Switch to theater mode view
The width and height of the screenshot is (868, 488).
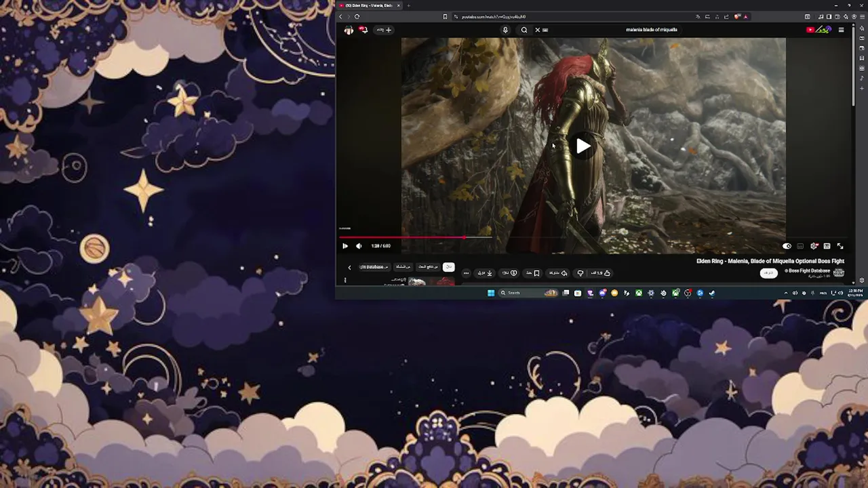827,246
